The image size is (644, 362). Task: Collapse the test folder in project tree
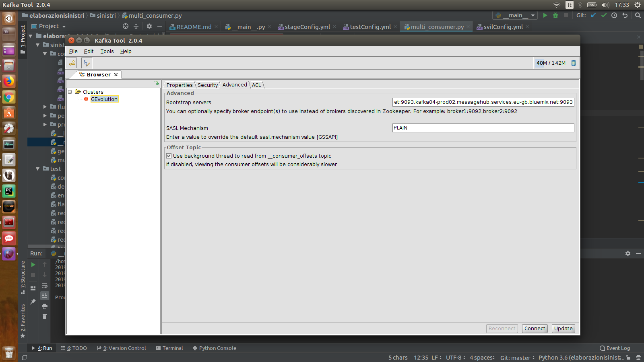click(38, 169)
